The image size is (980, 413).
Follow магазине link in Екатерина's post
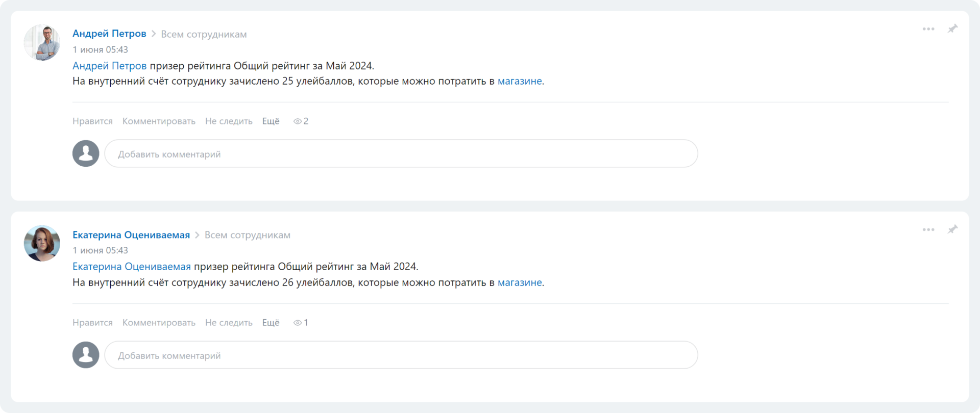tap(520, 282)
